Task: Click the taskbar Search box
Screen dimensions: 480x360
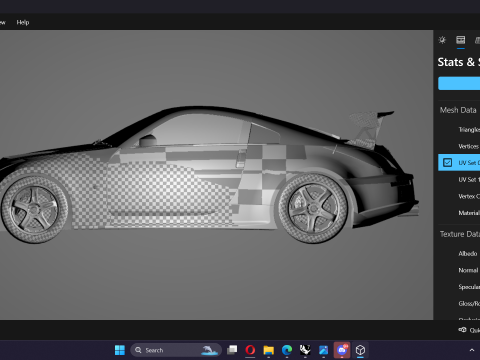Action: [176, 350]
